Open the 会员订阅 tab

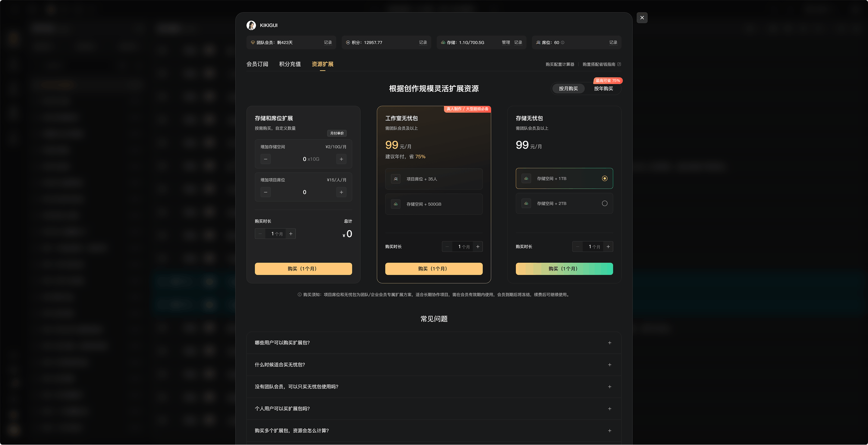click(257, 64)
